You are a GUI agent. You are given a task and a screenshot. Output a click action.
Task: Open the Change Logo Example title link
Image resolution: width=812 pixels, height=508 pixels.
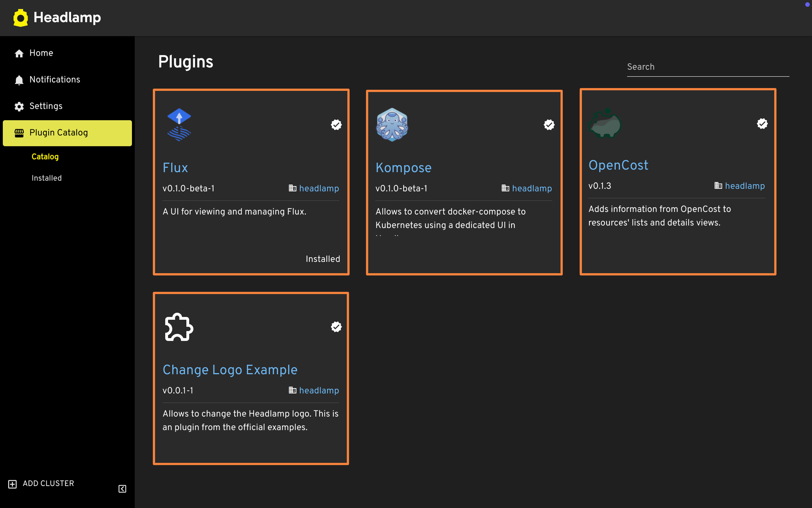(230, 370)
